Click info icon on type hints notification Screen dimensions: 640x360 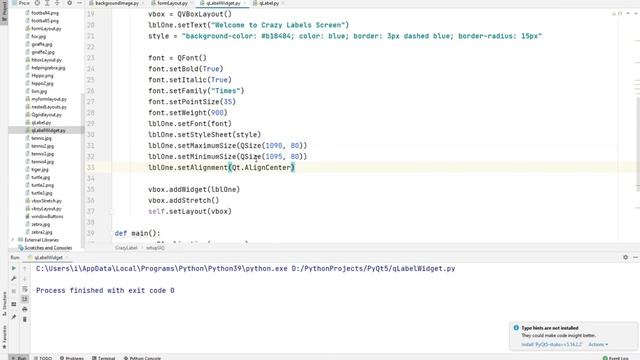click(516, 328)
